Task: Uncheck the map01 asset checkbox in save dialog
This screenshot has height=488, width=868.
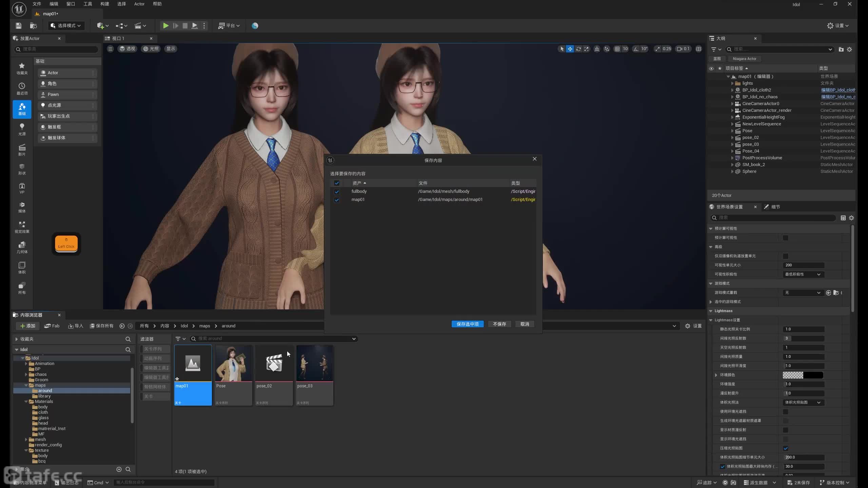Action: (337, 200)
